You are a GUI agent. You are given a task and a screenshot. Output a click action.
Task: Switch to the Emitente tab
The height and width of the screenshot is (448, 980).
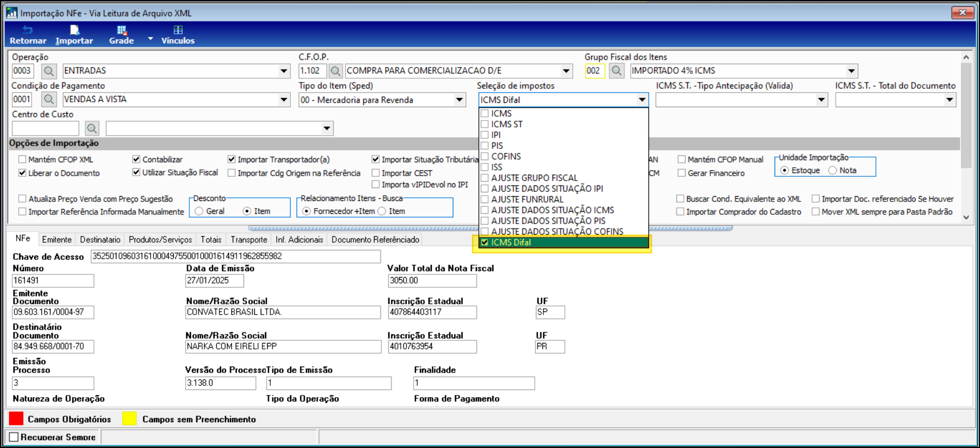56,240
